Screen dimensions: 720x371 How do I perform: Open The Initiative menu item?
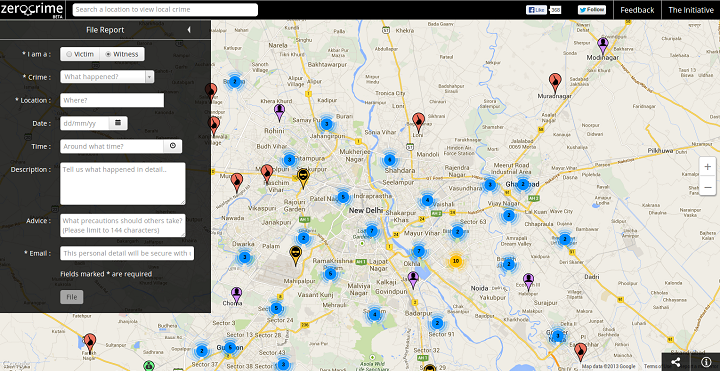tap(691, 10)
